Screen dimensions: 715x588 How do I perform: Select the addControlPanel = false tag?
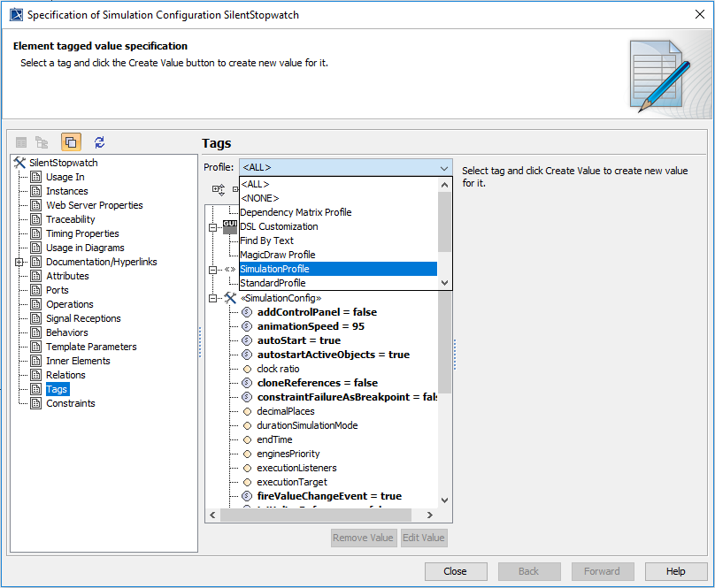(317, 312)
